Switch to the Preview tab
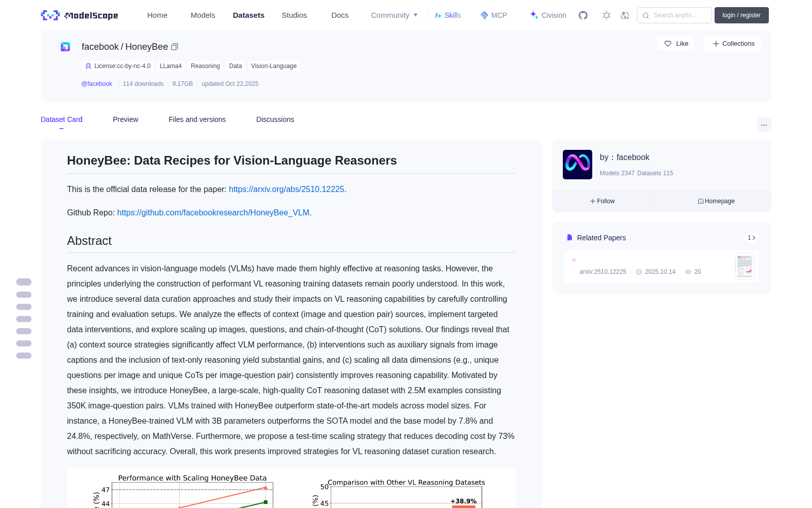This screenshot has width=812, height=508. (x=125, y=119)
